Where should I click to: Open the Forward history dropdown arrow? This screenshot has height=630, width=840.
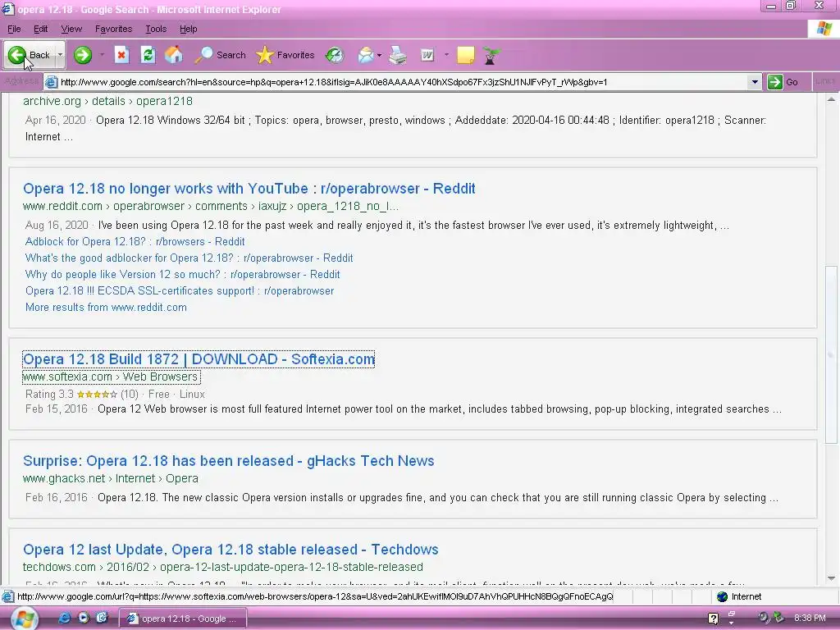pos(102,55)
